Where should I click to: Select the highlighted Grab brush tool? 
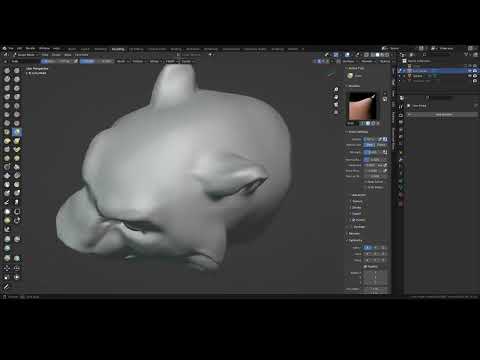17,132
